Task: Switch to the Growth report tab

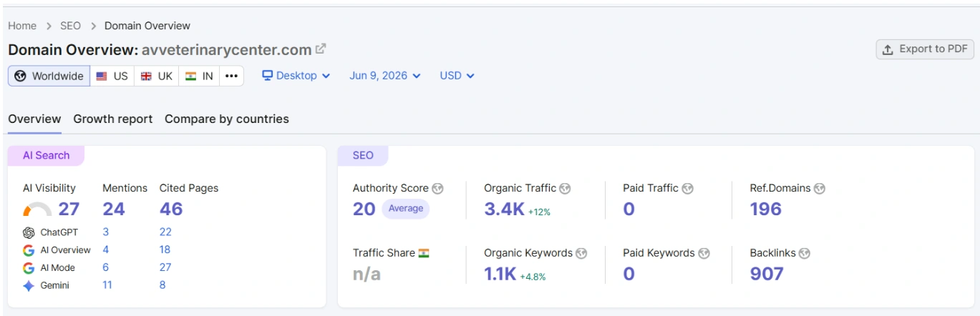Action: 113,119
